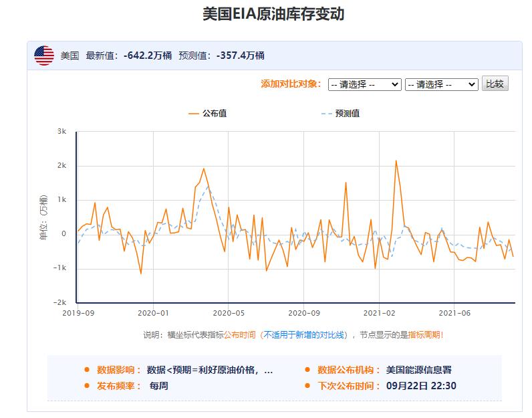
Task: Click the next release time 09月22日 22:30
Action: pyautogui.click(x=421, y=386)
